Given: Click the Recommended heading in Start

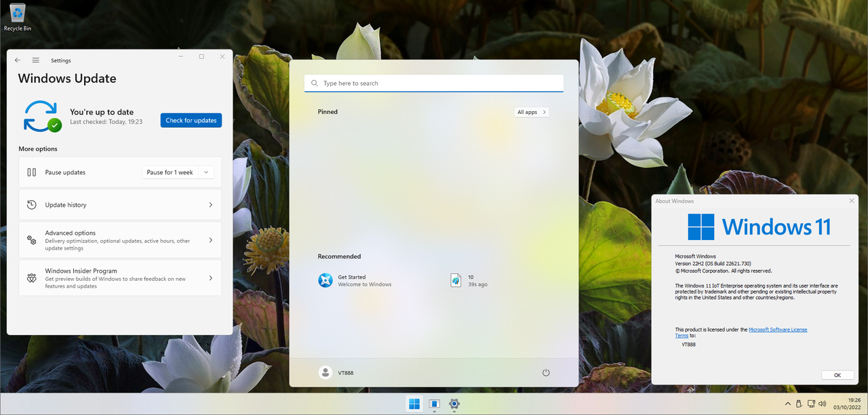Looking at the screenshot, I should pyautogui.click(x=339, y=256).
